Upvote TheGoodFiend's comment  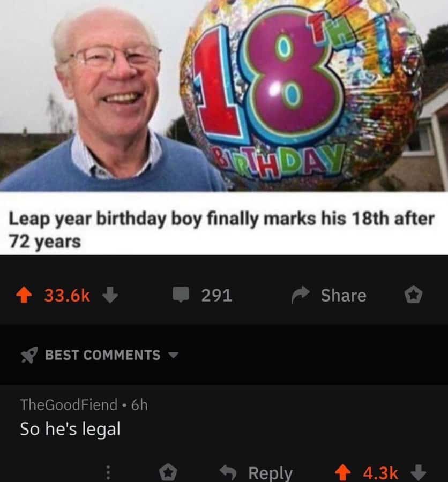[342, 472]
